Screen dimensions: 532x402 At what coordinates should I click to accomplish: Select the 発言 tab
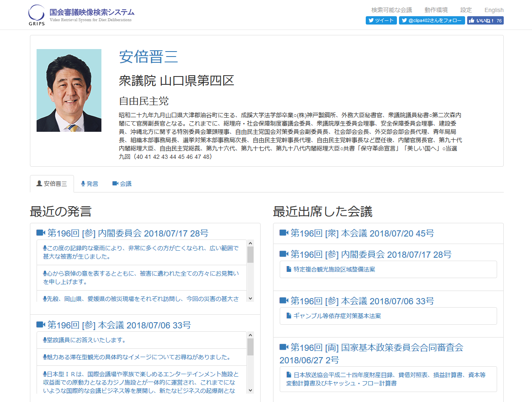tap(90, 184)
